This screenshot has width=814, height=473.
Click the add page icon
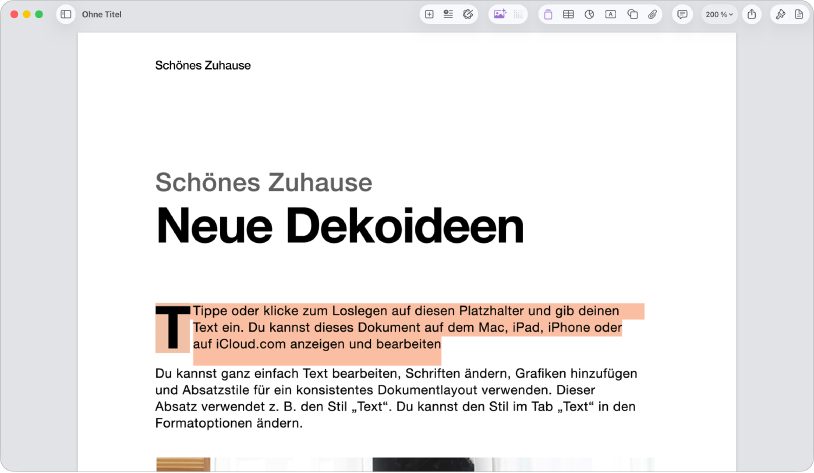pos(429,15)
